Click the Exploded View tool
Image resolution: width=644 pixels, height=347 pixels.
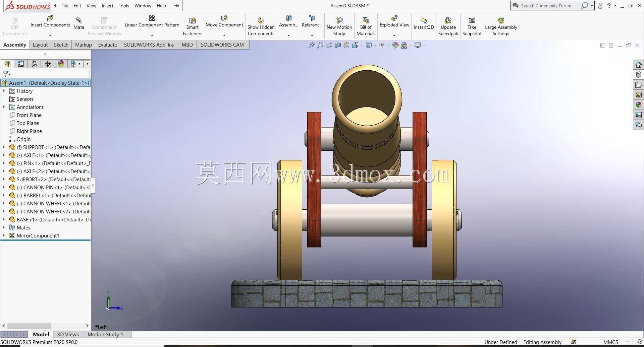(x=394, y=22)
